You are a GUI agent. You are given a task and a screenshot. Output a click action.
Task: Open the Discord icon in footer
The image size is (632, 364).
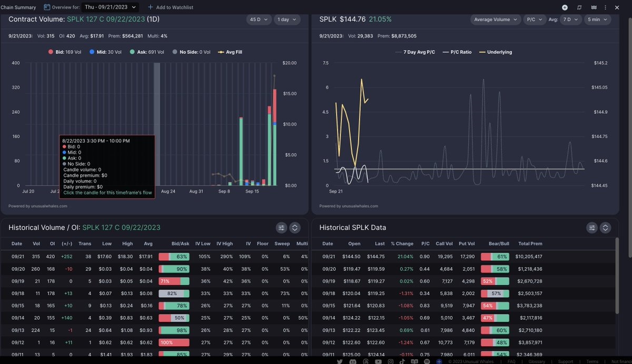352,362
